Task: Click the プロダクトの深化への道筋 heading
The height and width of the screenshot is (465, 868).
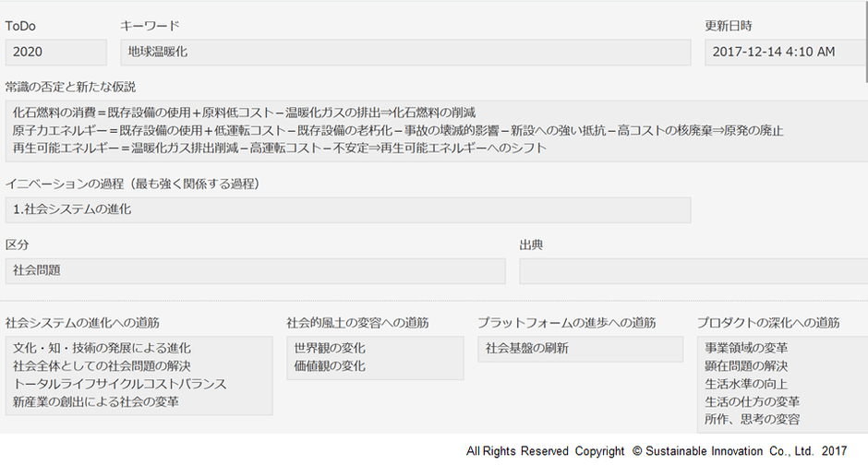Action: pyautogui.click(x=768, y=322)
